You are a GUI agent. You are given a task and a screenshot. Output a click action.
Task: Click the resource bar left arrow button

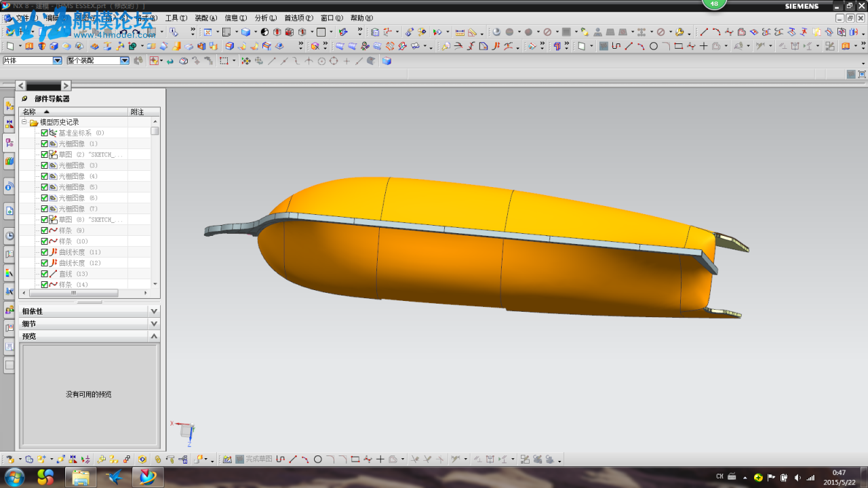pyautogui.click(x=20, y=85)
